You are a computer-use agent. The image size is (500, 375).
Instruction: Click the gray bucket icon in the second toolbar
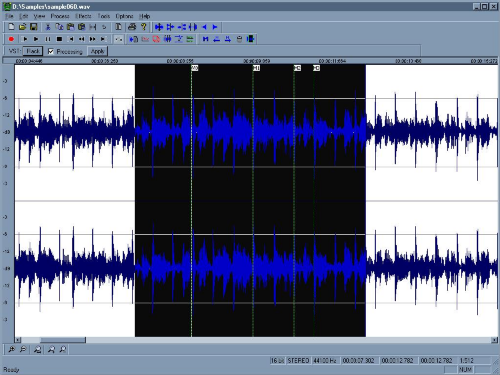(239, 39)
